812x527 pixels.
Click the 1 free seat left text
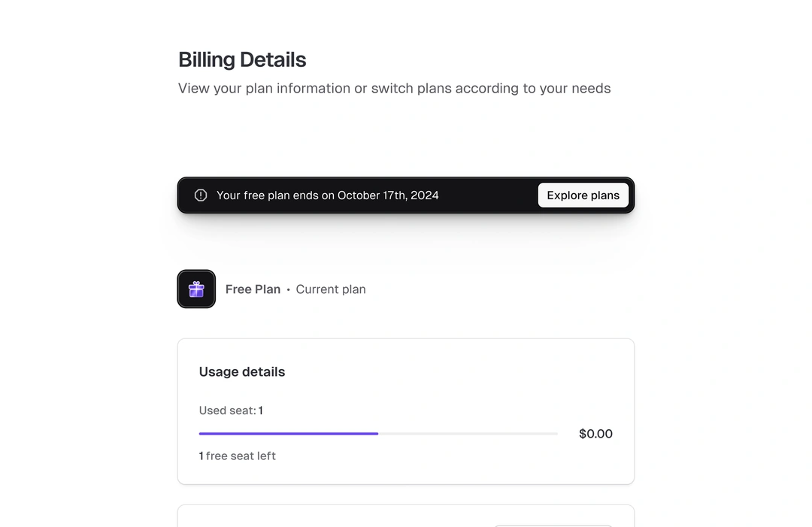tap(237, 456)
